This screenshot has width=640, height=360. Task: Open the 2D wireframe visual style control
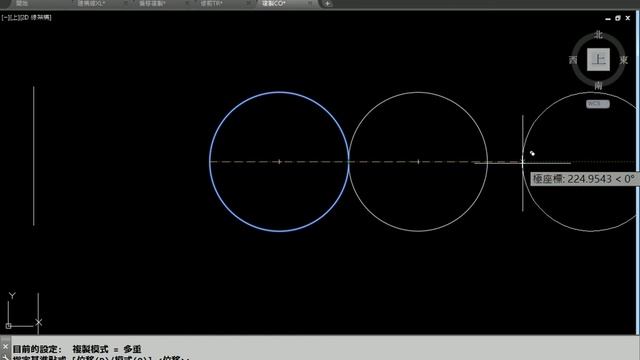point(37,18)
